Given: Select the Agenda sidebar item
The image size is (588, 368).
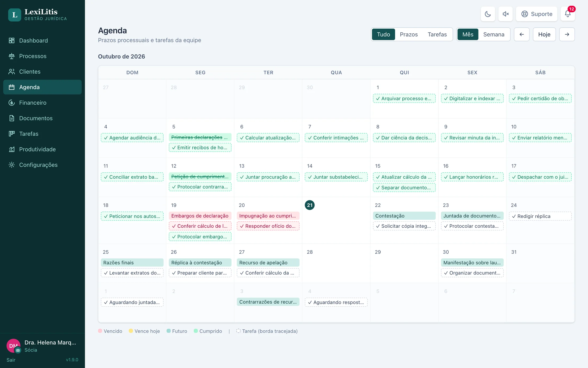Looking at the screenshot, I should pyautogui.click(x=42, y=87).
